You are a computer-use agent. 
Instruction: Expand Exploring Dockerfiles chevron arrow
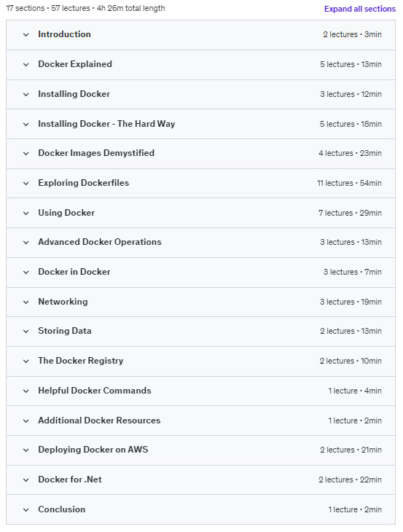26,183
